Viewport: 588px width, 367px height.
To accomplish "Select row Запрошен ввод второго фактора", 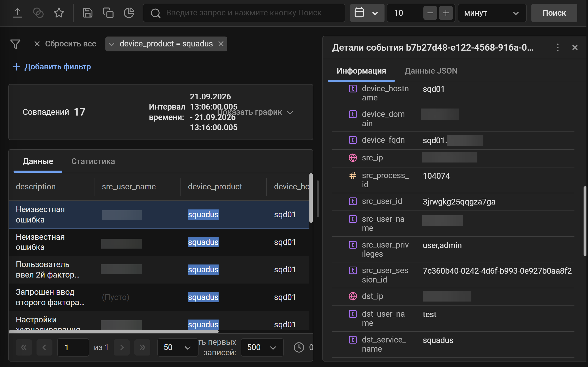I will pos(159,297).
